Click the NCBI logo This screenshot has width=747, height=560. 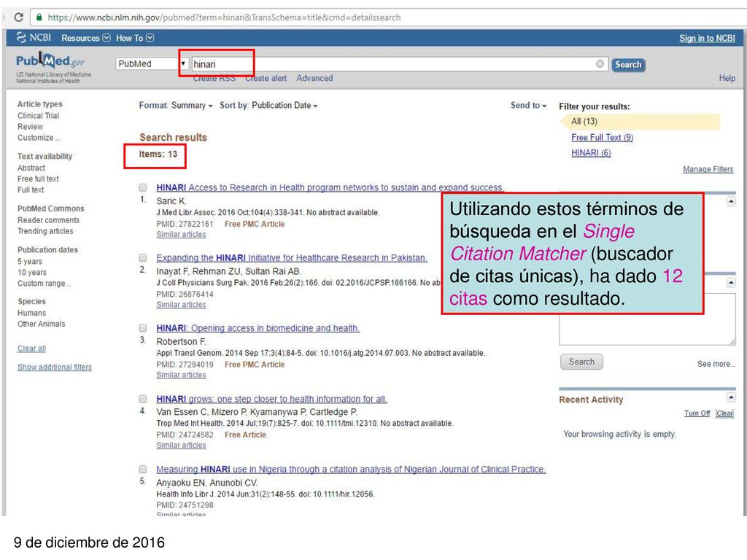pos(34,38)
